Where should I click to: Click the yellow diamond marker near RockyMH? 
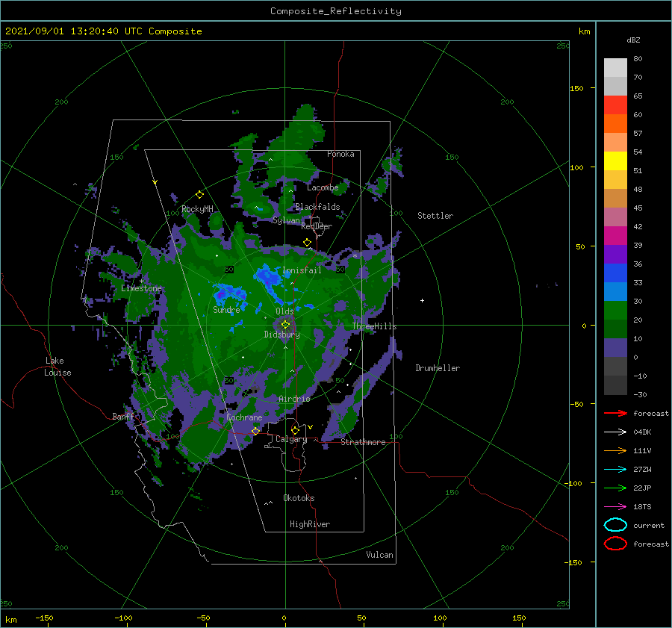tap(199, 195)
